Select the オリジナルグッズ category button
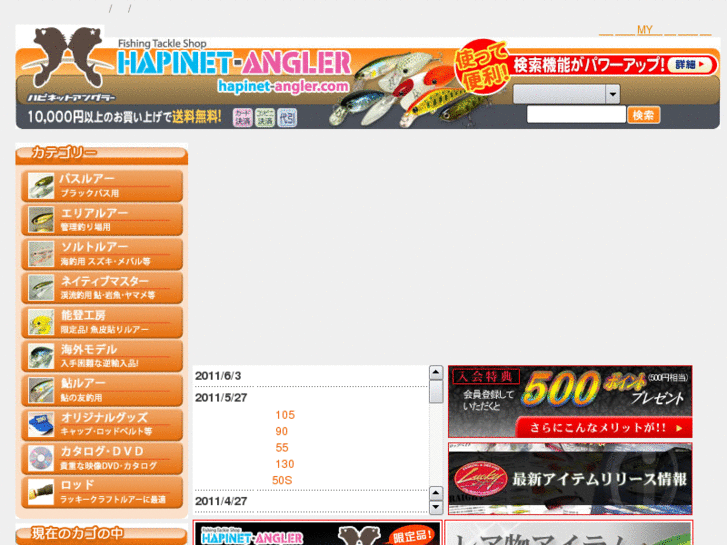Image resolution: width=727 pixels, height=545 pixels. point(102,424)
